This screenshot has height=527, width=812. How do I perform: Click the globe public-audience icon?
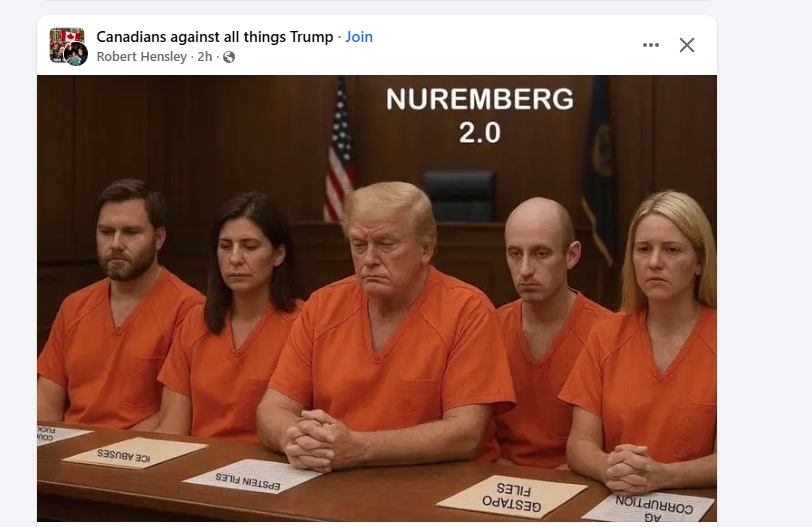(x=229, y=57)
